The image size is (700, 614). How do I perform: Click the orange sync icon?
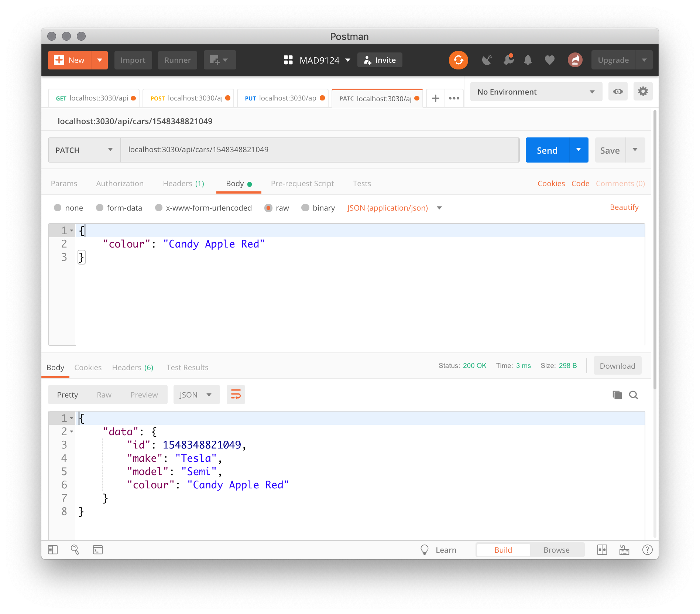tap(458, 60)
